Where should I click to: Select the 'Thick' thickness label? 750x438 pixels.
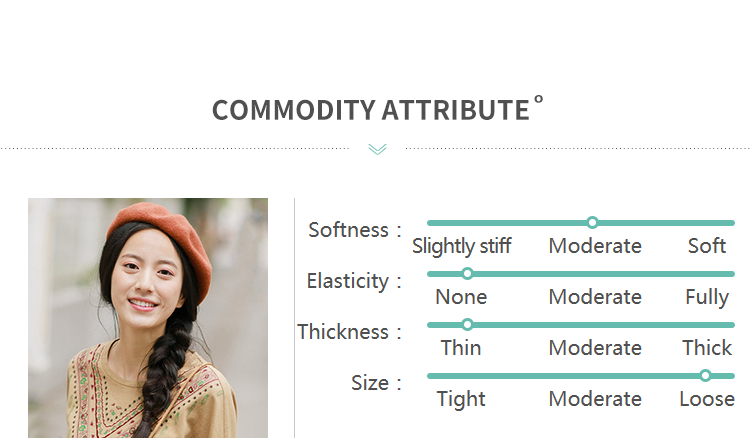coord(707,348)
